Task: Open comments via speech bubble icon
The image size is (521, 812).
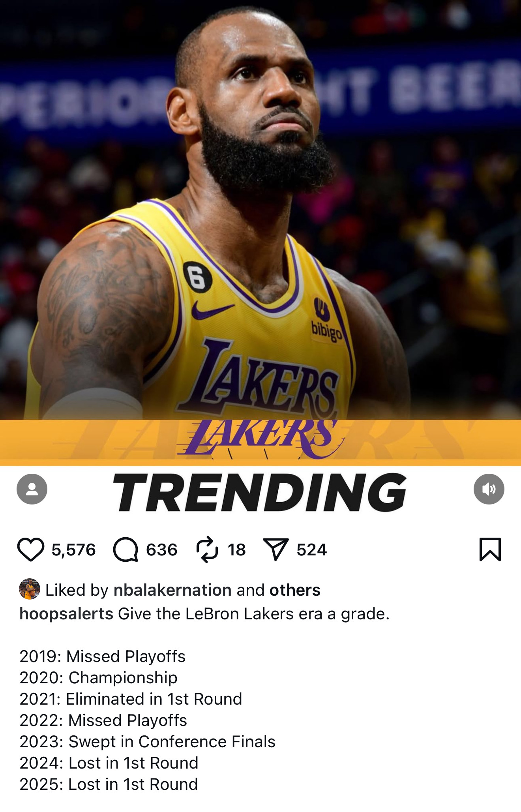Action: 126,549
